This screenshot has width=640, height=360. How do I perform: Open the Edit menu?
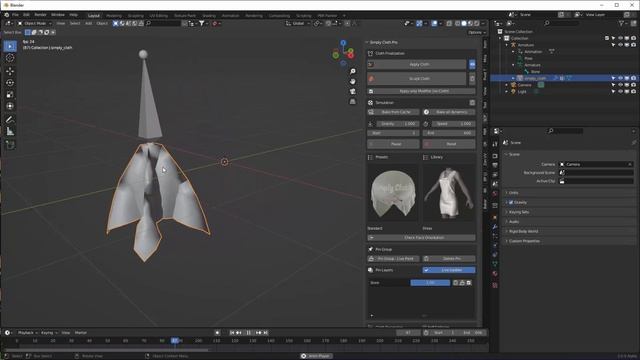(26, 15)
